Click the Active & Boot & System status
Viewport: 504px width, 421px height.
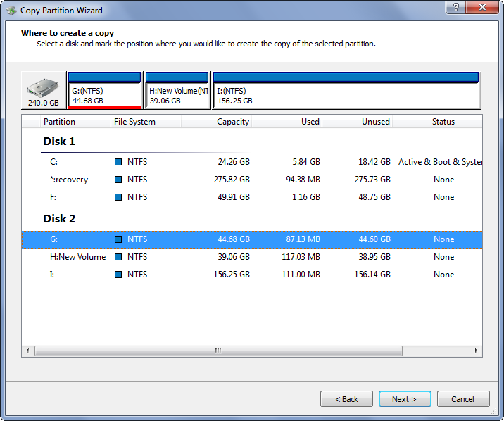pos(441,162)
